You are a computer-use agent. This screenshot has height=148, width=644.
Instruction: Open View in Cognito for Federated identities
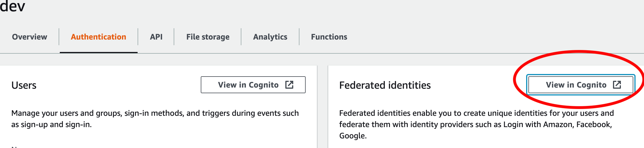(576, 85)
